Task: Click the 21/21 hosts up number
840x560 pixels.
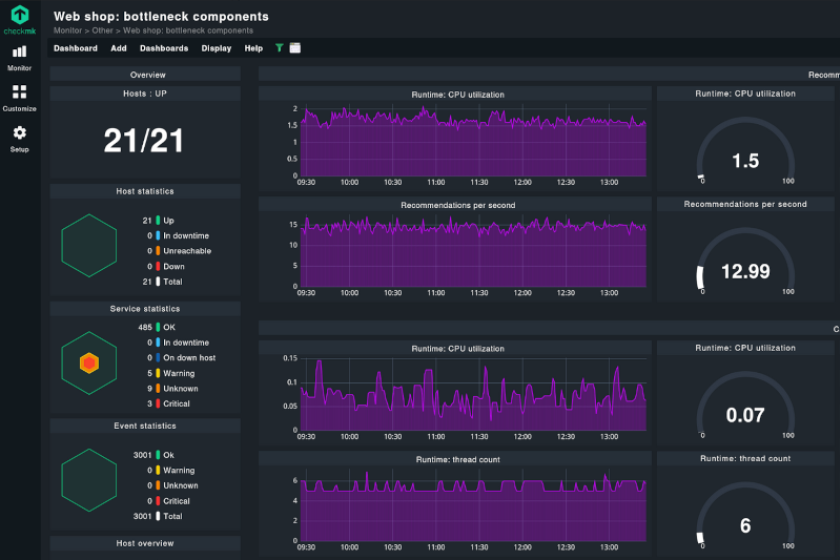Action: (x=144, y=140)
